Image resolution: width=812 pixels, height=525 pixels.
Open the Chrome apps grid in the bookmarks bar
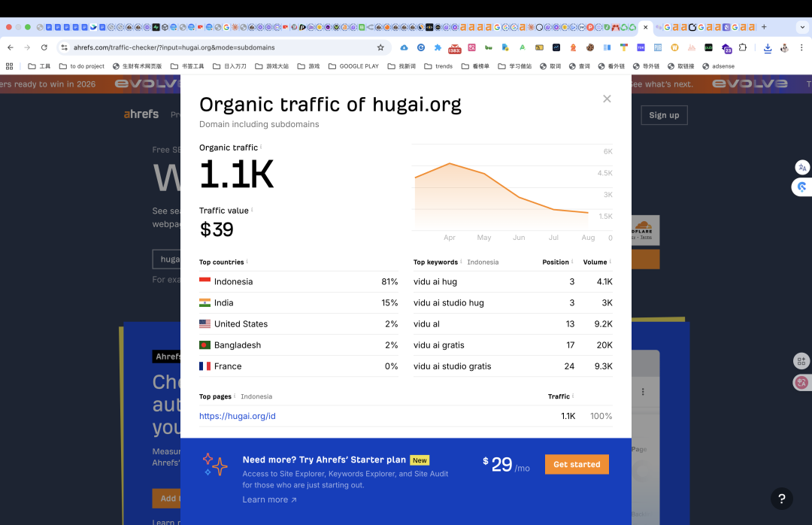coord(9,66)
